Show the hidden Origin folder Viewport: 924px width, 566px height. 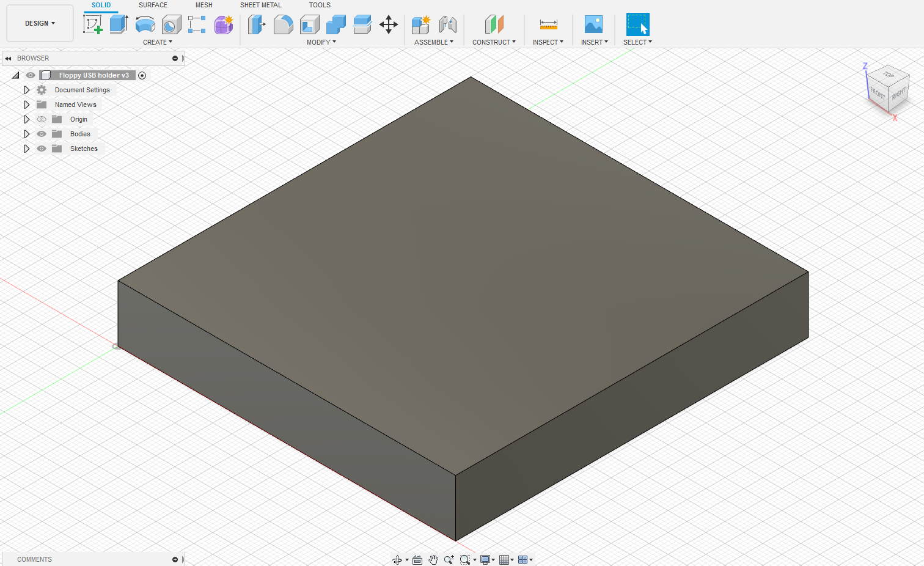42,119
